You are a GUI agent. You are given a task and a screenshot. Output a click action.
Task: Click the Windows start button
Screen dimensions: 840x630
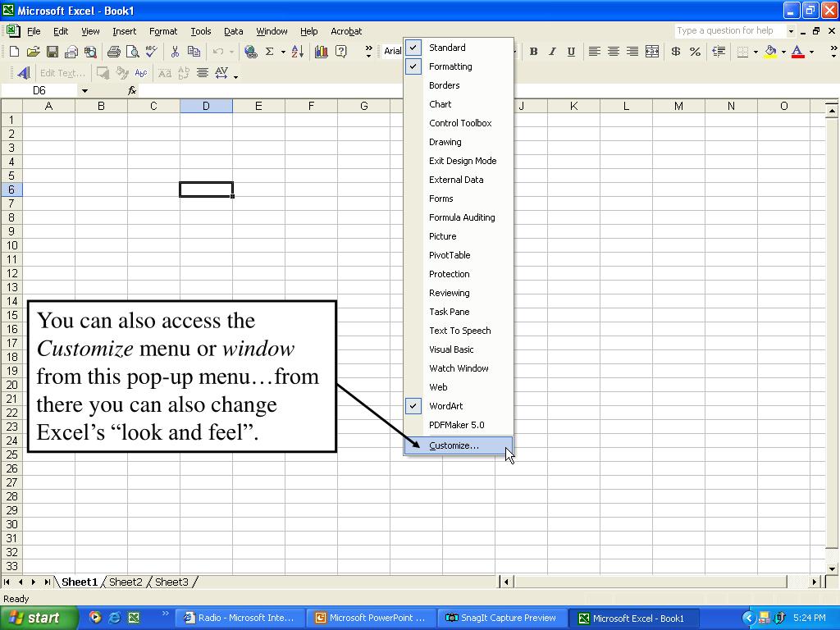pyautogui.click(x=39, y=619)
